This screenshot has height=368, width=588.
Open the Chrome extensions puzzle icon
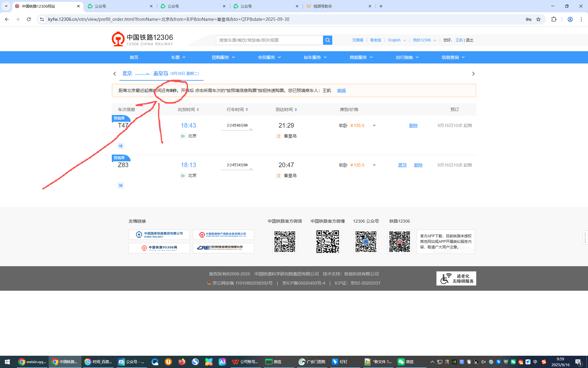[554, 19]
